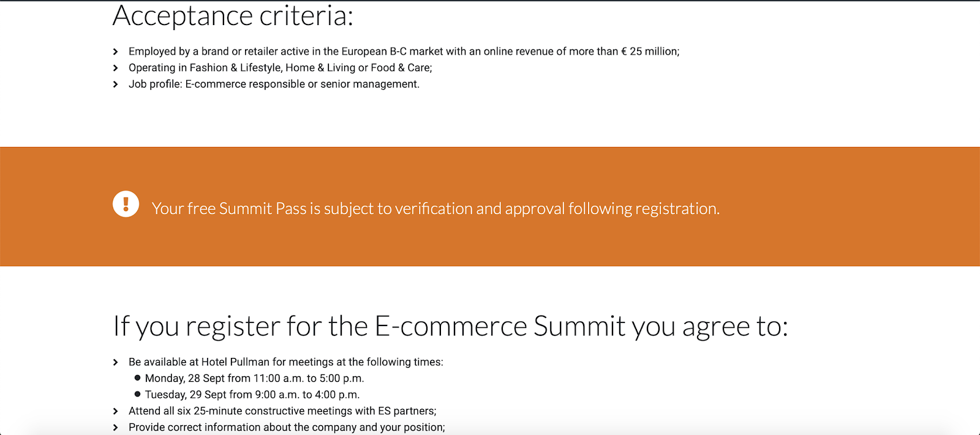Image resolution: width=980 pixels, height=435 pixels.
Task: Click the 'Provide correct information about the company' line
Action: click(x=287, y=428)
